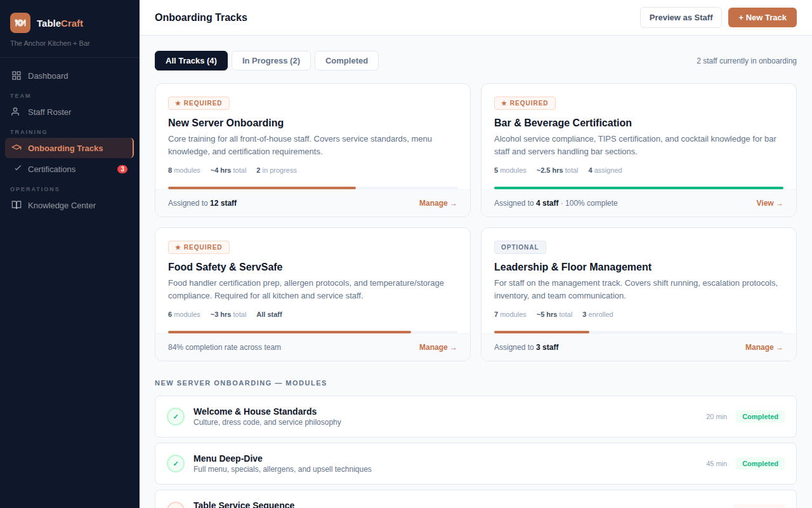This screenshot has height=508, width=812.
Task: Click View on Bar & Beverage Certification card
Action: pyautogui.click(x=769, y=203)
